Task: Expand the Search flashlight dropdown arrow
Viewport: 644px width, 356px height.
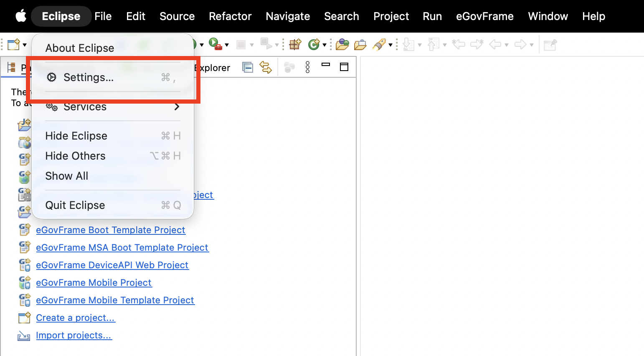Action: (x=390, y=45)
